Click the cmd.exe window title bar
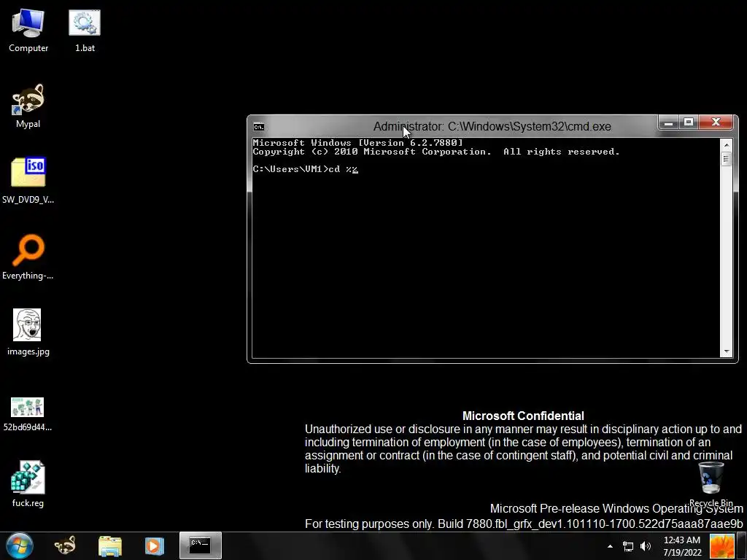 (x=492, y=127)
